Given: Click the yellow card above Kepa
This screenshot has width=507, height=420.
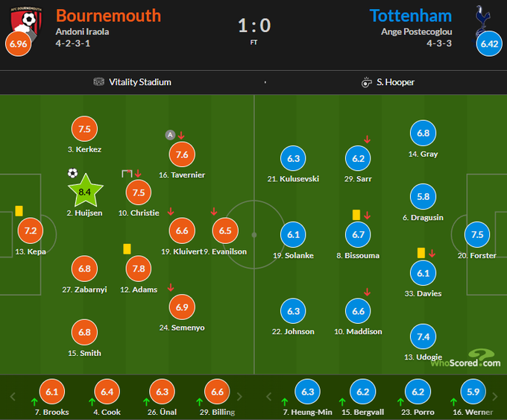Looking at the screenshot, I should (x=19, y=211).
